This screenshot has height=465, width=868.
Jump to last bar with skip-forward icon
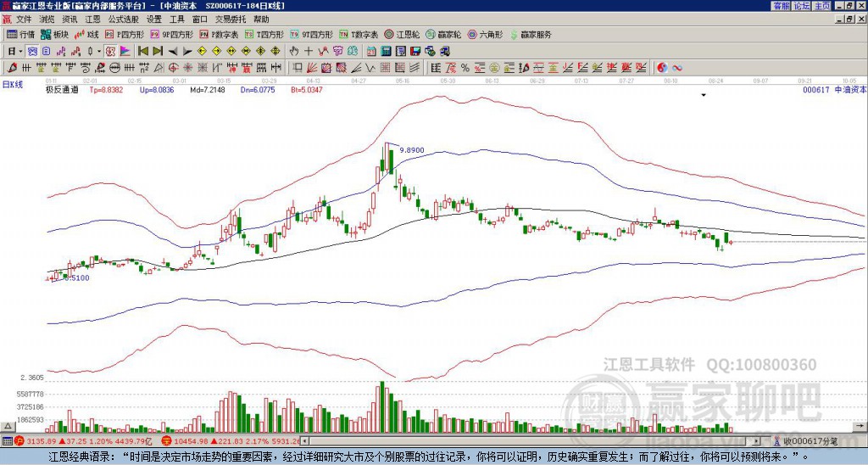click(x=158, y=52)
